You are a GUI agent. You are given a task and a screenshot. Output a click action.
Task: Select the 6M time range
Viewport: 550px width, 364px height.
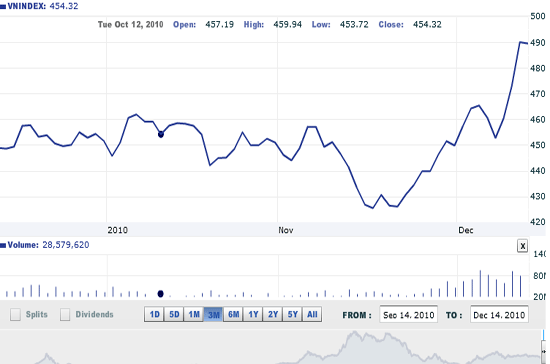233,314
